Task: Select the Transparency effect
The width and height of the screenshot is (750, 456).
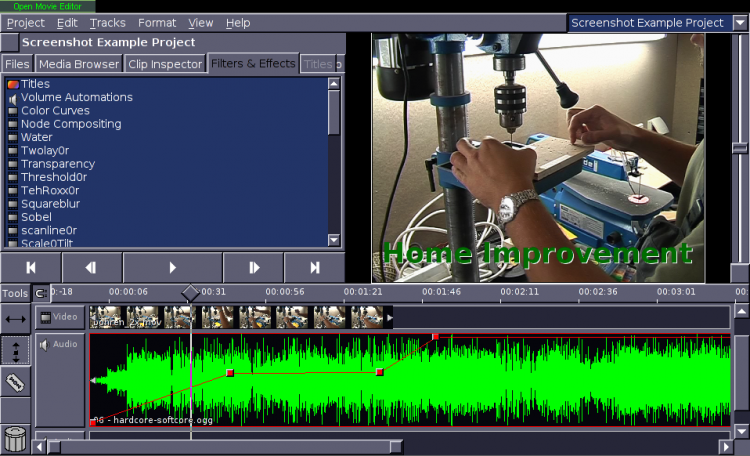Action: click(58, 164)
